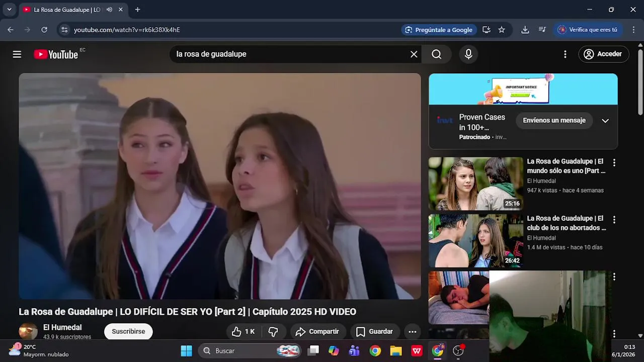Image resolution: width=644 pixels, height=362 pixels.
Task: Install or cast via address bar screen icon
Action: 487,30
